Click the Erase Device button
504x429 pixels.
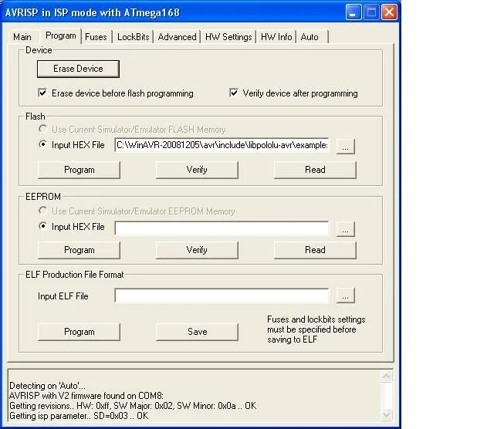78,69
